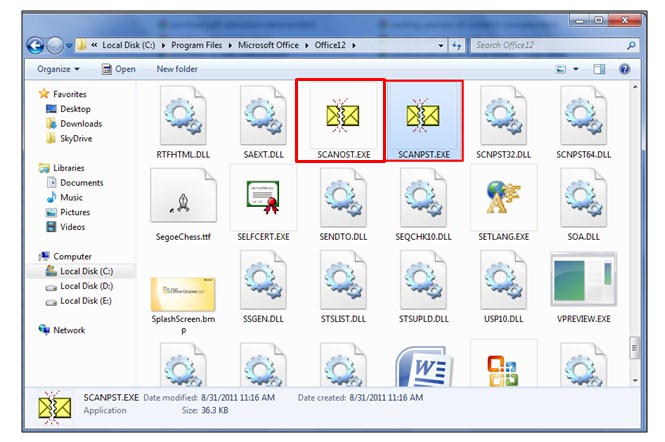Click New folder in the toolbar

177,69
